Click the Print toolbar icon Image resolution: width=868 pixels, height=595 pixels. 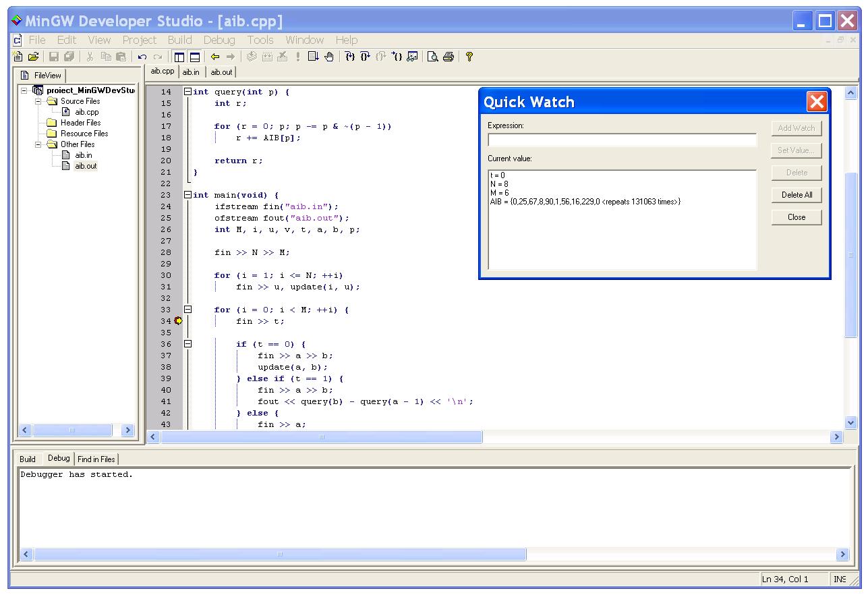(x=448, y=57)
